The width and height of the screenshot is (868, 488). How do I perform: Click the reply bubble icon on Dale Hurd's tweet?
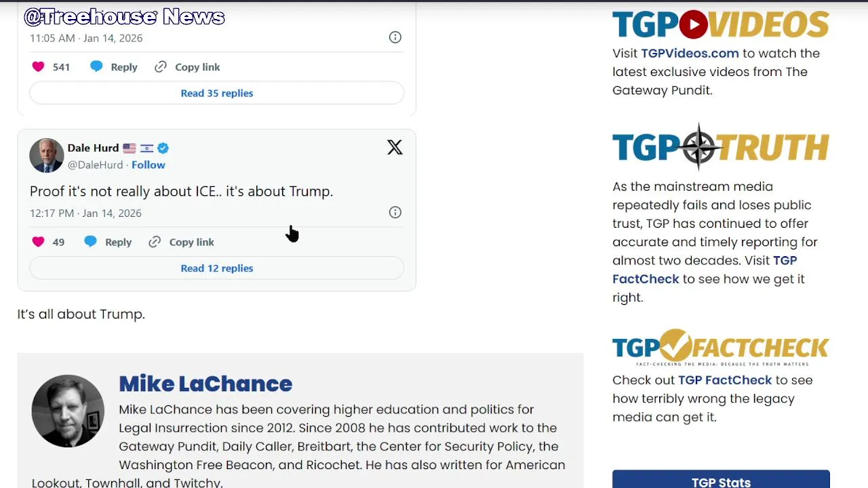pyautogui.click(x=90, y=242)
